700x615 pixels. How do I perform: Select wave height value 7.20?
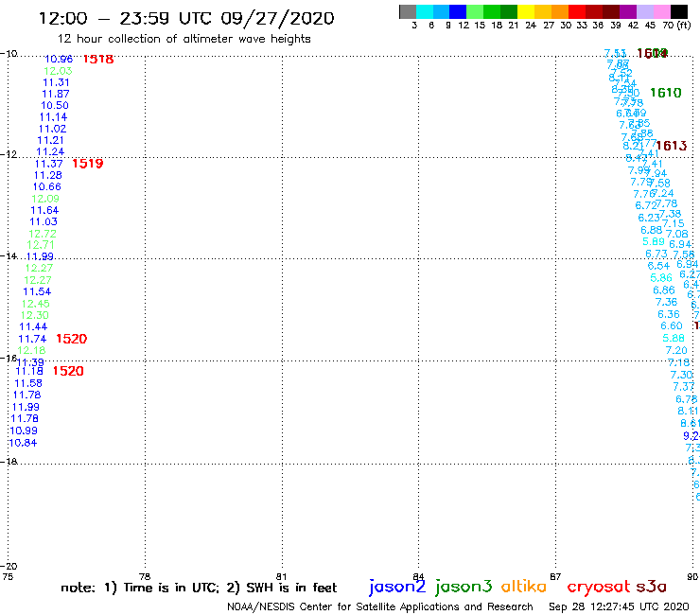pos(676,350)
